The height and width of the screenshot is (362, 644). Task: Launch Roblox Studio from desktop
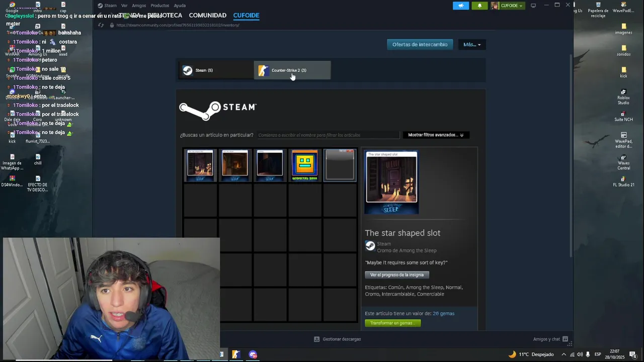point(624,97)
